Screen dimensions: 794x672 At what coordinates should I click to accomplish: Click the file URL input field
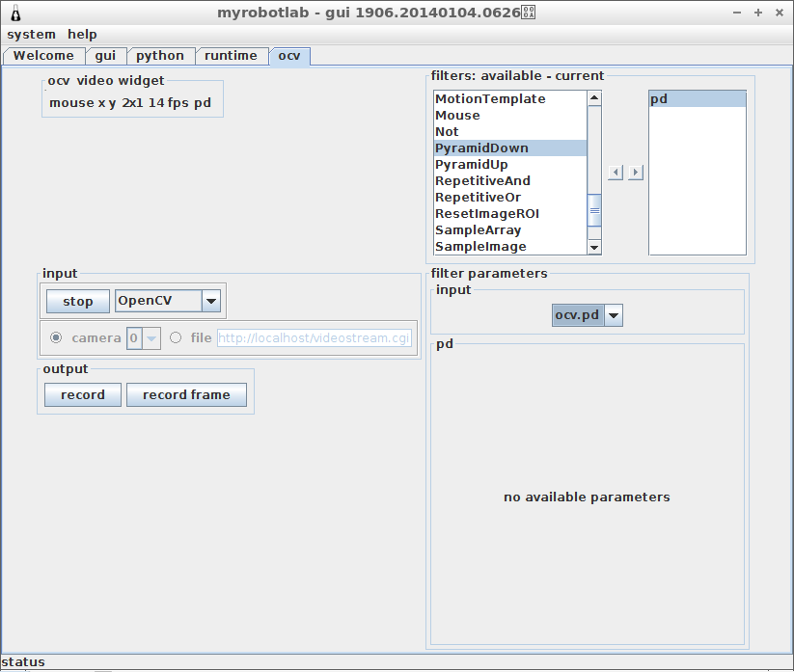tap(315, 338)
